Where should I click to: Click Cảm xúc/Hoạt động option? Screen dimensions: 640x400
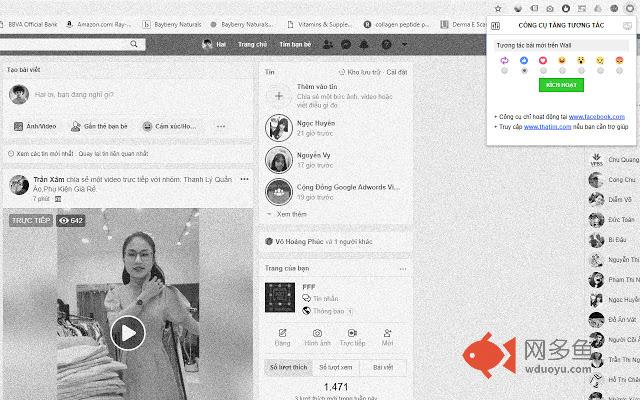pos(169,127)
